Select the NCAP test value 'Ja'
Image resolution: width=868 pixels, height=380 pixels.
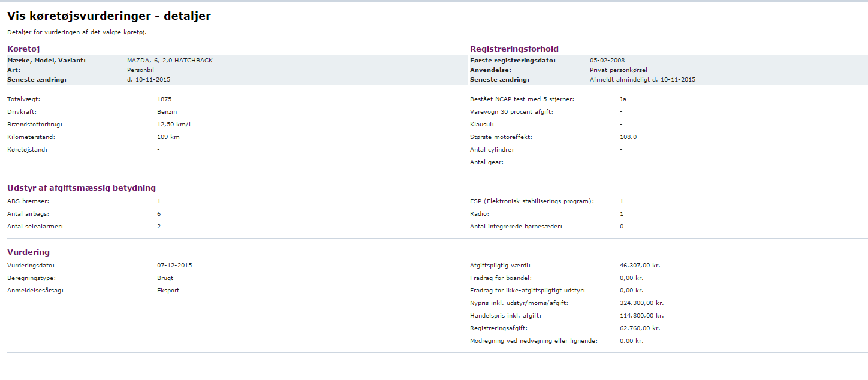[623, 99]
